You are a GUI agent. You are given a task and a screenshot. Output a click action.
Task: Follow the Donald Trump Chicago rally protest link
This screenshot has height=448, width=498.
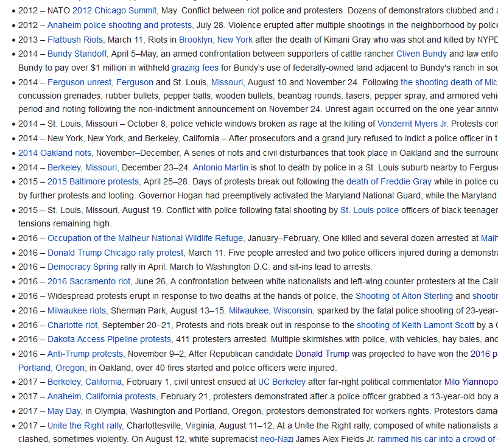tap(115, 253)
